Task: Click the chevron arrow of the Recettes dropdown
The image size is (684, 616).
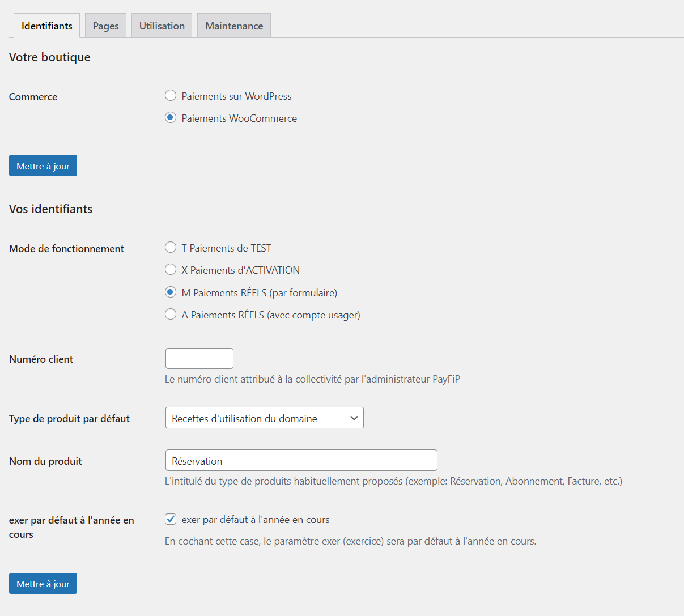Action: pyautogui.click(x=354, y=418)
